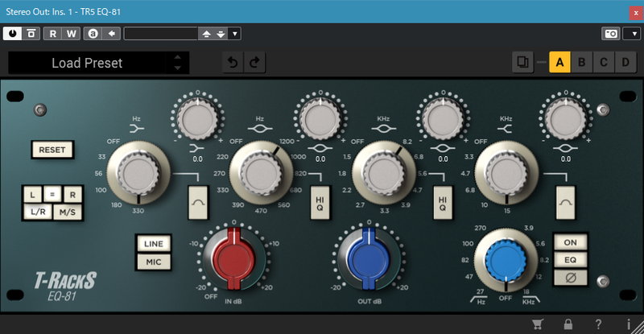The height and width of the screenshot is (334, 644).
Task: Switch to L/R processing mode
Action: (38, 212)
